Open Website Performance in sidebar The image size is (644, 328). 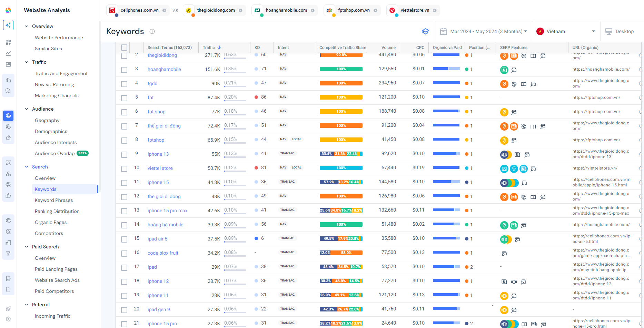59,38
